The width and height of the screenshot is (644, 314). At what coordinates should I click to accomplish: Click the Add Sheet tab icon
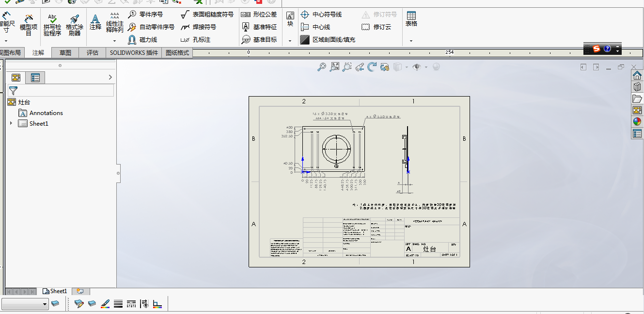pyautogui.click(x=80, y=291)
